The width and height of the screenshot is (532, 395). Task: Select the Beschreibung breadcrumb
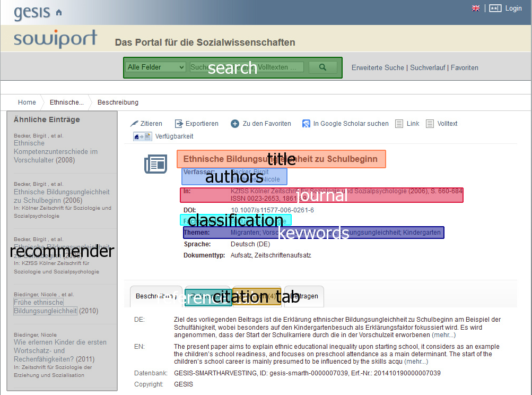[x=118, y=102]
